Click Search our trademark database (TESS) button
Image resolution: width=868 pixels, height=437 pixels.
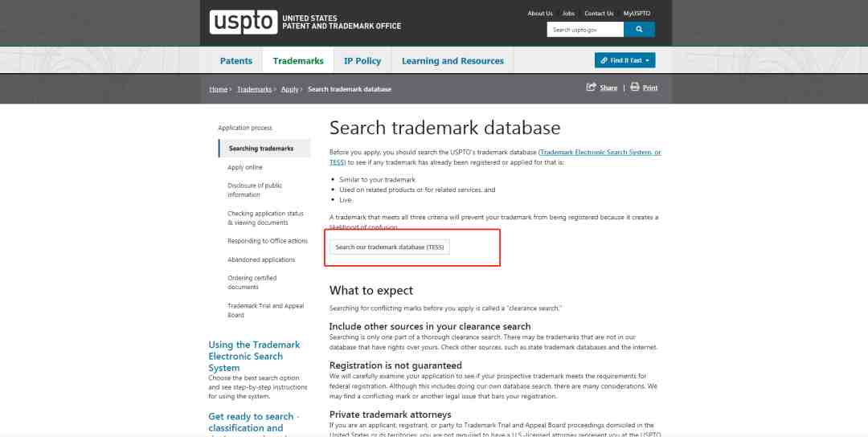(390, 247)
